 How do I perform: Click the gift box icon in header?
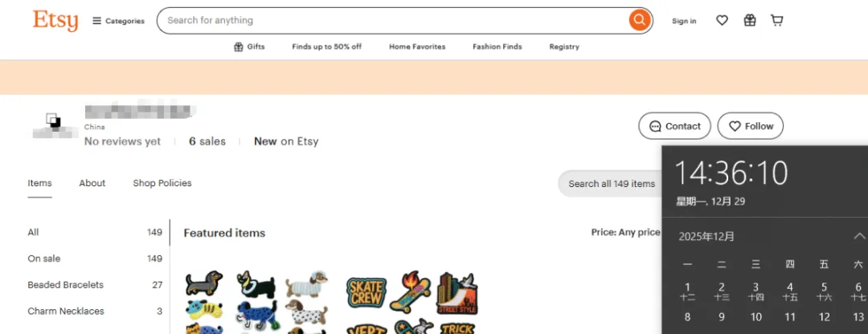click(750, 20)
